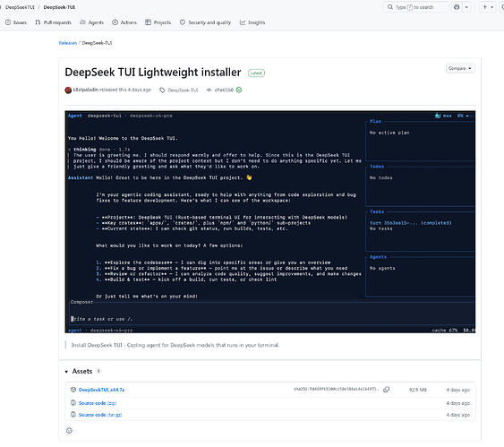Viewport: 504px width, 447px height.
Task: Click the 92.9 MB file size text
Action: point(418,390)
